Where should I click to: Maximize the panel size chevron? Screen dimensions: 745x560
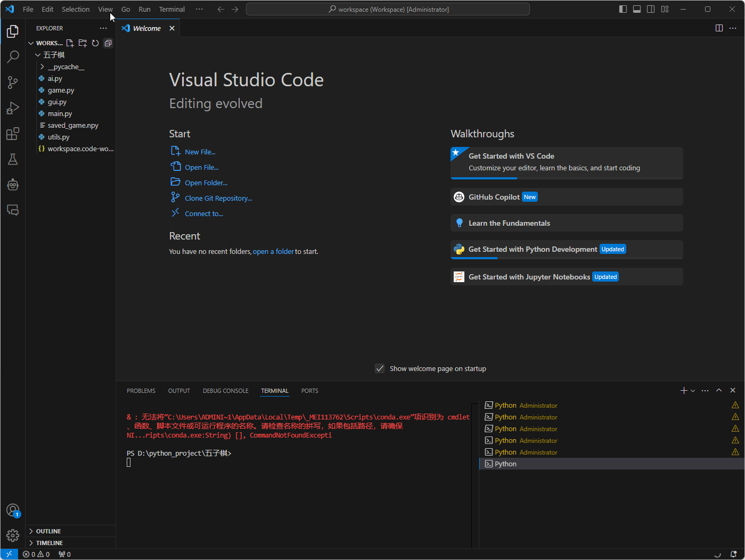click(x=719, y=391)
